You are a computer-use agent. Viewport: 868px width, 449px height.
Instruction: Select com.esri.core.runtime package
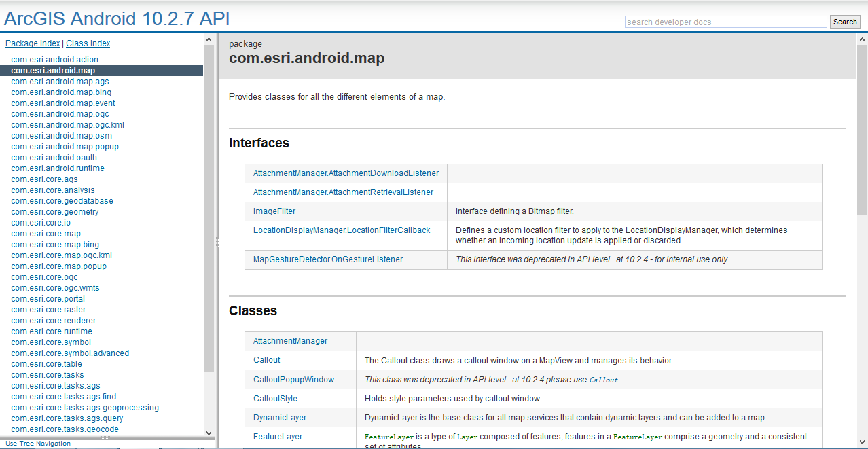pyautogui.click(x=52, y=331)
